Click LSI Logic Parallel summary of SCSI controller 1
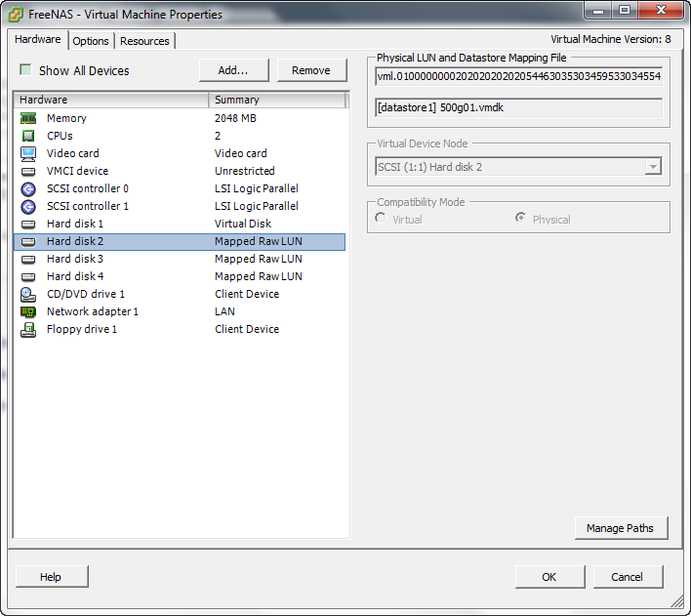Viewport: 691px width, 616px height. (x=257, y=206)
